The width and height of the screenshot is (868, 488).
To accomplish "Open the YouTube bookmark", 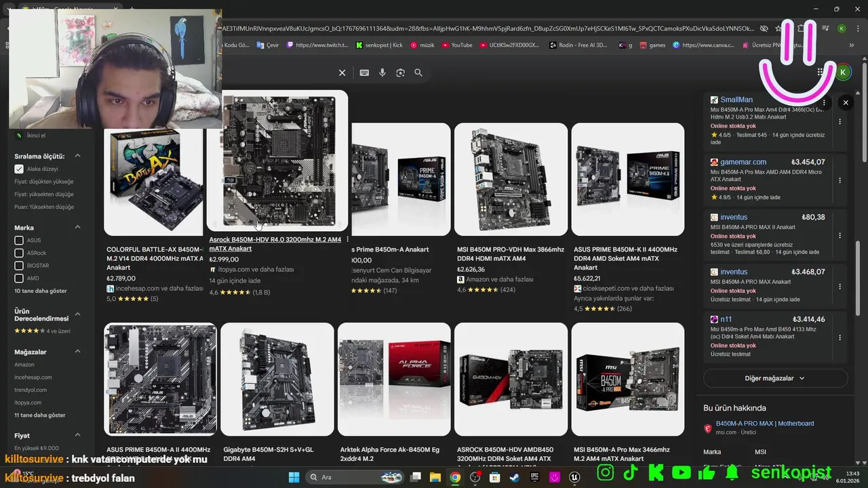I will (457, 45).
